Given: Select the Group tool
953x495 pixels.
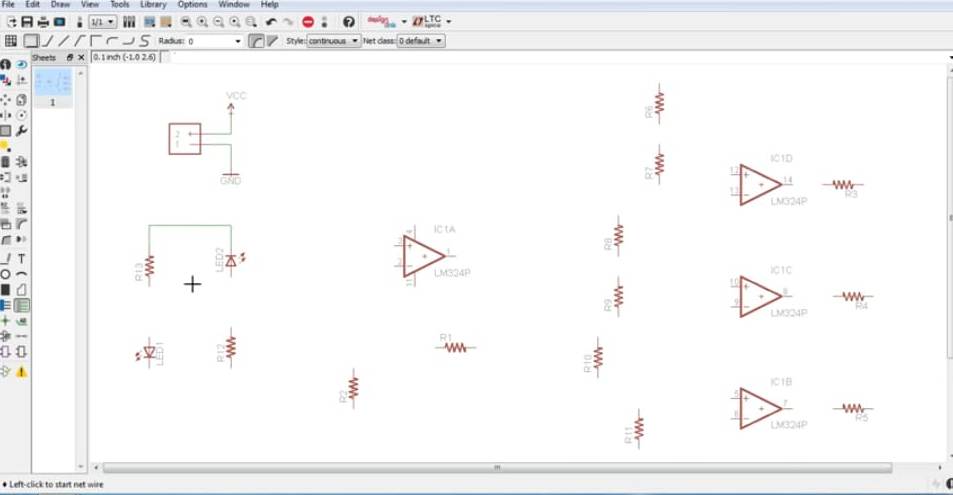Looking at the screenshot, I should tap(5, 131).
